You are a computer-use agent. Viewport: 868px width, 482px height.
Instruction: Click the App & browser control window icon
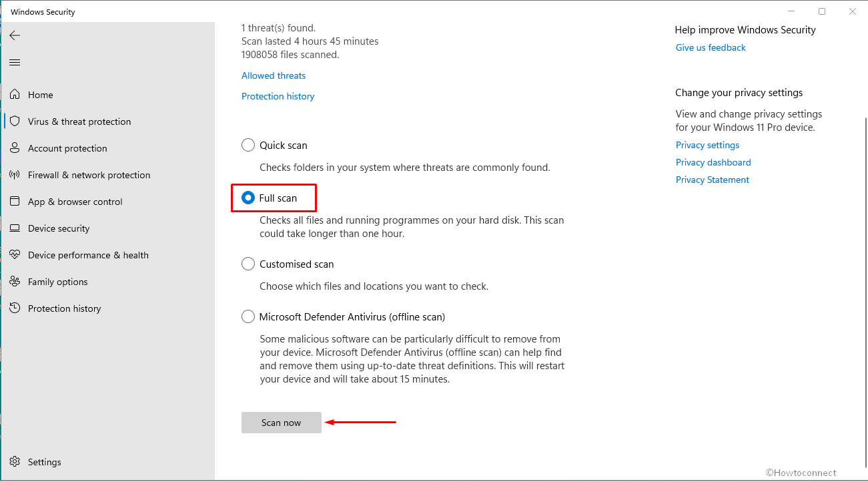15,202
